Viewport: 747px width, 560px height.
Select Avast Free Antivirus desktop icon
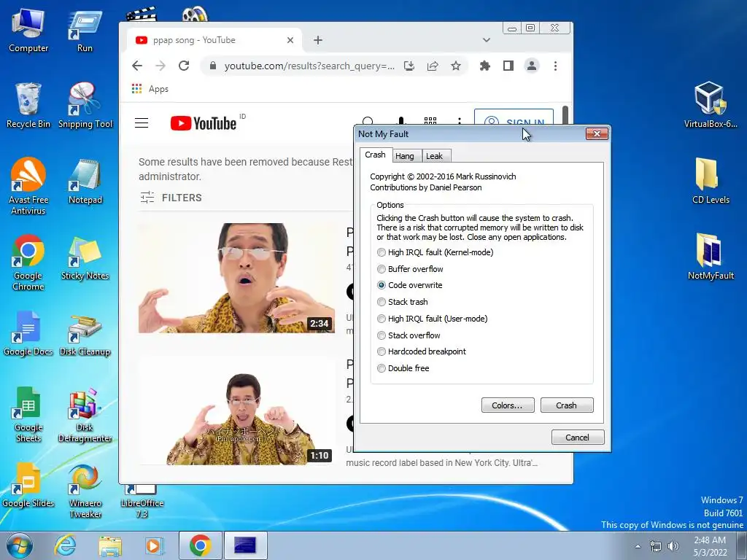coord(28,187)
